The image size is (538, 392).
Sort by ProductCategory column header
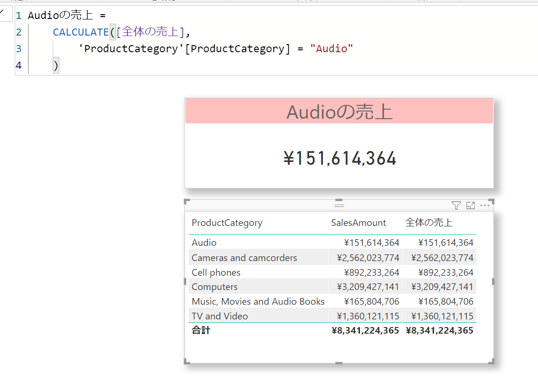click(227, 223)
